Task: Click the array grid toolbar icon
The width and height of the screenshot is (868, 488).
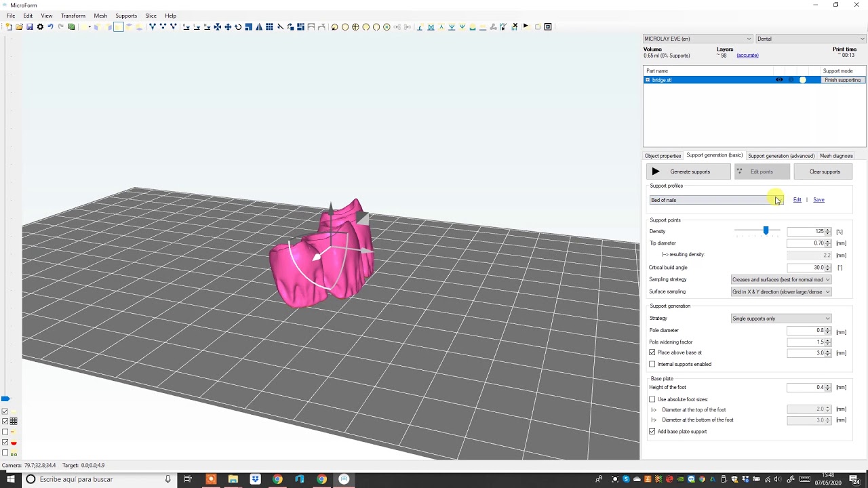Action: (x=269, y=27)
